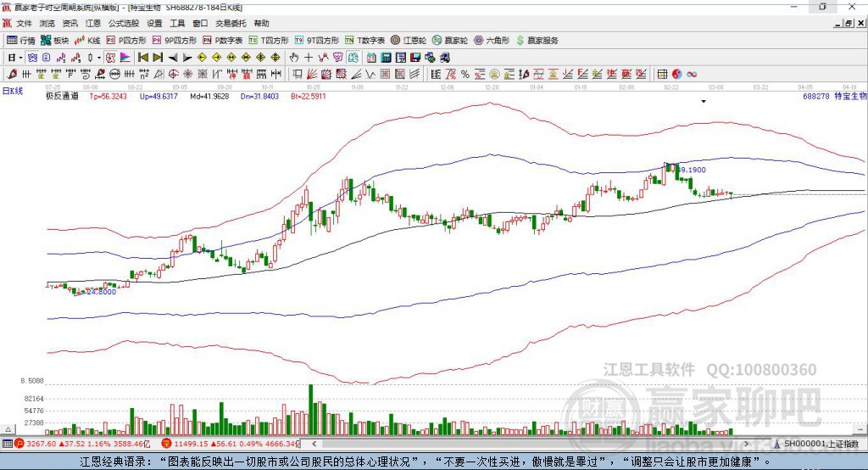868x470 pixels.
Task: Click the red floppy save icon
Action: [x=415, y=58]
